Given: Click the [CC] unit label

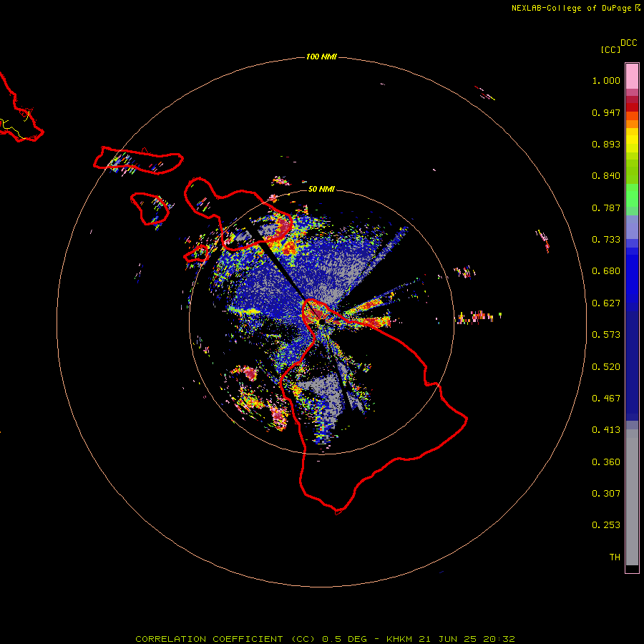Looking at the screenshot, I should pos(610,49).
